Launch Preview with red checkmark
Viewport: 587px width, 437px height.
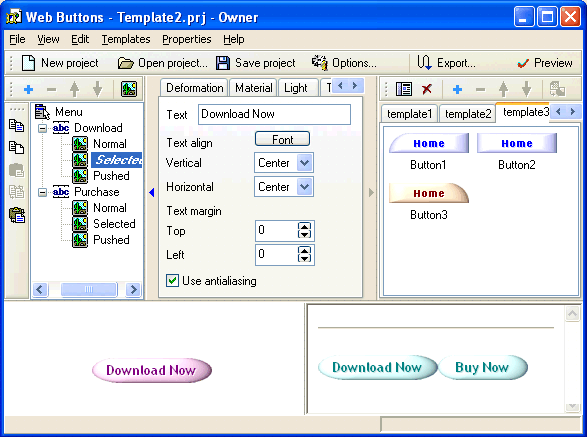coord(523,63)
